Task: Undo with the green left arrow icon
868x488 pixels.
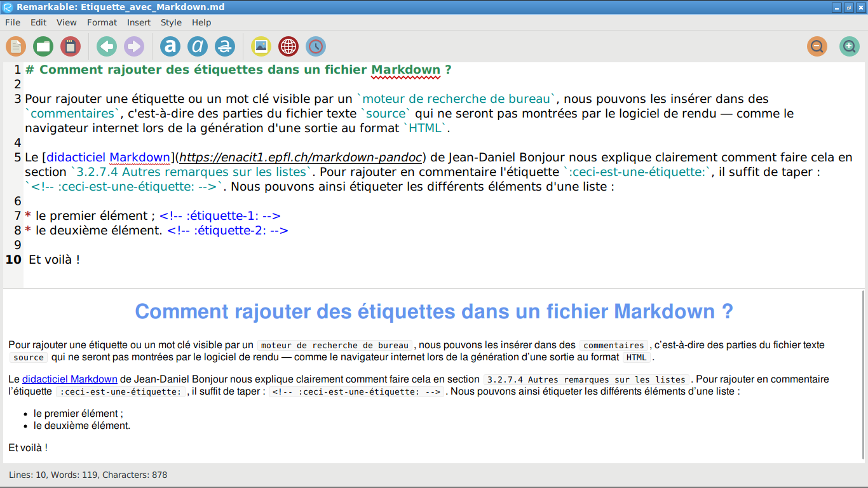Action: coord(107,46)
